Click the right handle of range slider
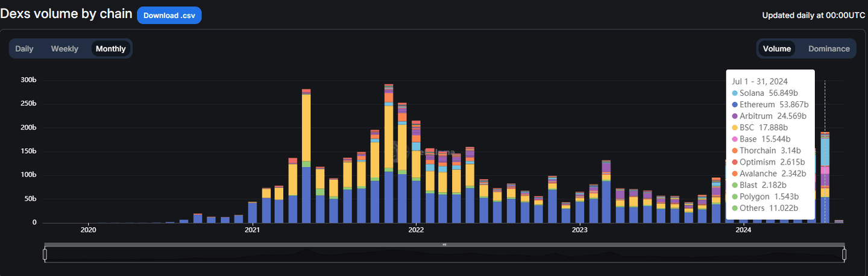Image resolution: width=868 pixels, height=276 pixels. coord(844,254)
